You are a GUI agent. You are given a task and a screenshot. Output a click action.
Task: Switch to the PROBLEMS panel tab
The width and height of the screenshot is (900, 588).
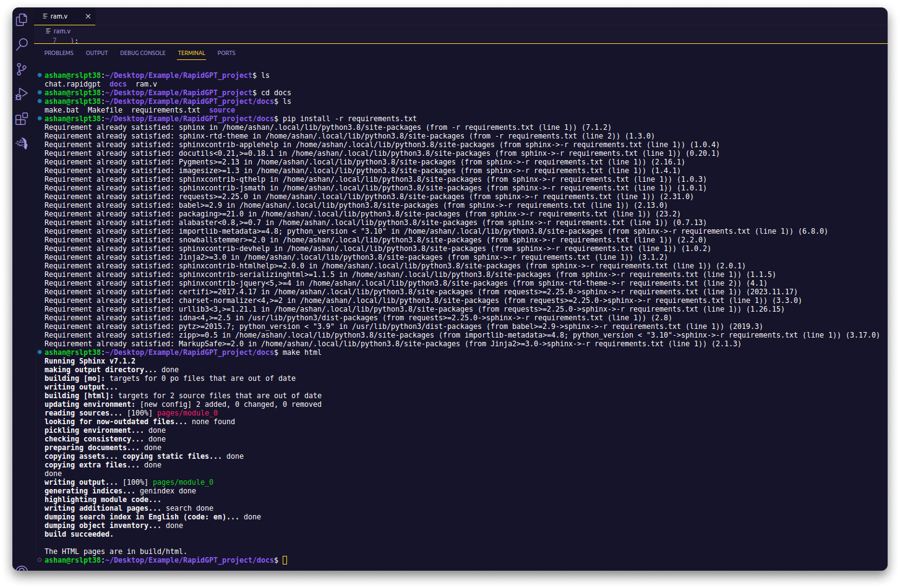pyautogui.click(x=59, y=53)
